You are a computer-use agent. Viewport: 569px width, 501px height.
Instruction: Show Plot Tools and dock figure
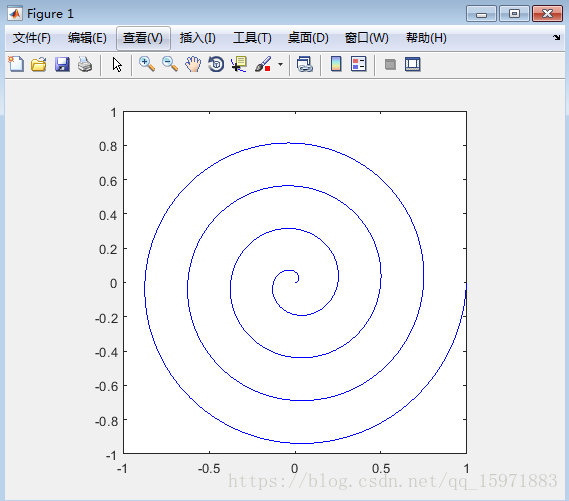(x=413, y=65)
